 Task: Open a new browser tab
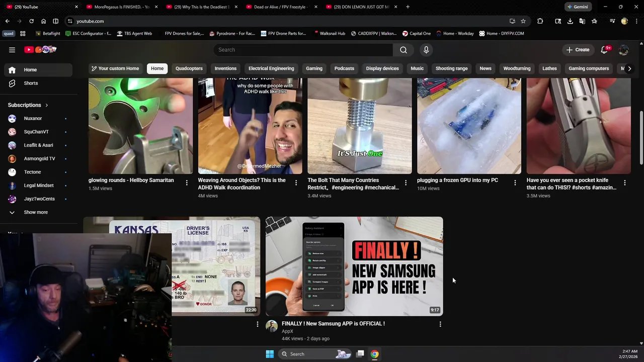[x=408, y=7]
